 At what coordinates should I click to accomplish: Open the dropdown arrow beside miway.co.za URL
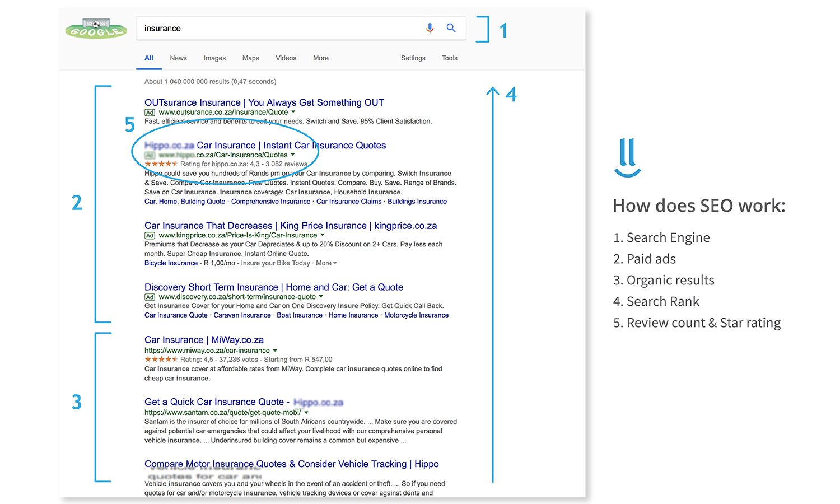pyautogui.click(x=275, y=351)
